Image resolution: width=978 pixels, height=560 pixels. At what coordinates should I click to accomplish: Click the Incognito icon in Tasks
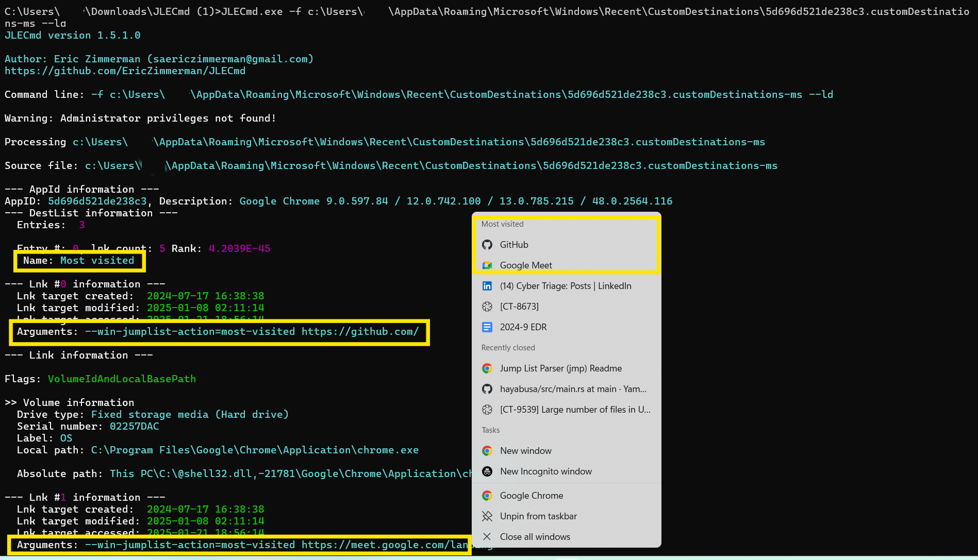click(487, 471)
